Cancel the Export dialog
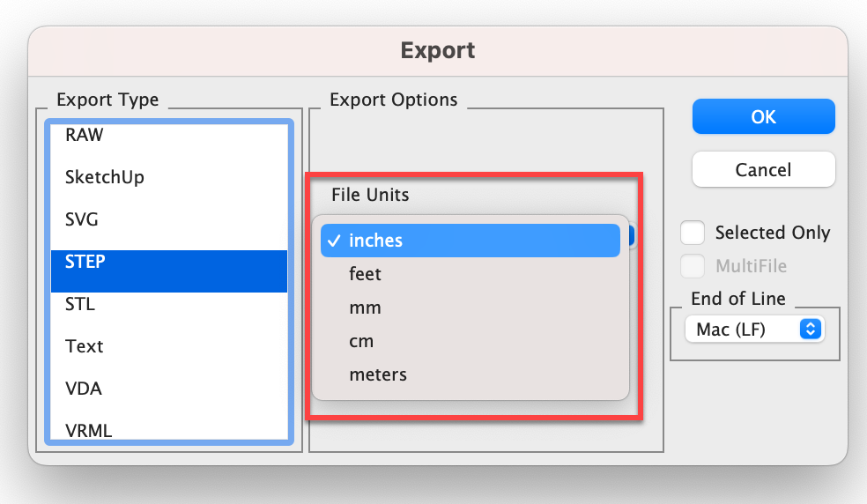The image size is (867, 504). (x=764, y=169)
